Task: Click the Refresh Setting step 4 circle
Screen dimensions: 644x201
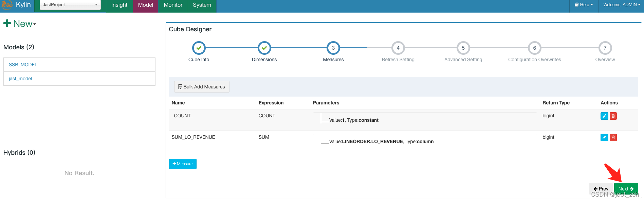Action: coord(398,48)
